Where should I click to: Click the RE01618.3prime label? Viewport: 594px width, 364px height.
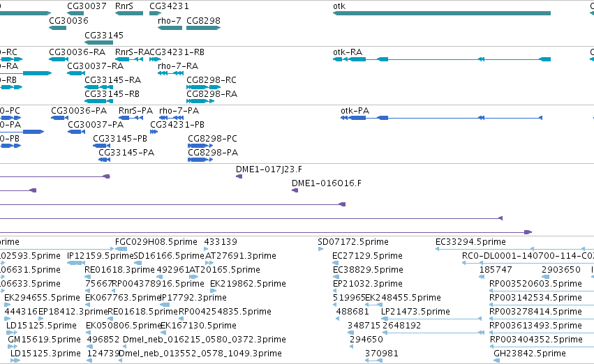click(120, 270)
